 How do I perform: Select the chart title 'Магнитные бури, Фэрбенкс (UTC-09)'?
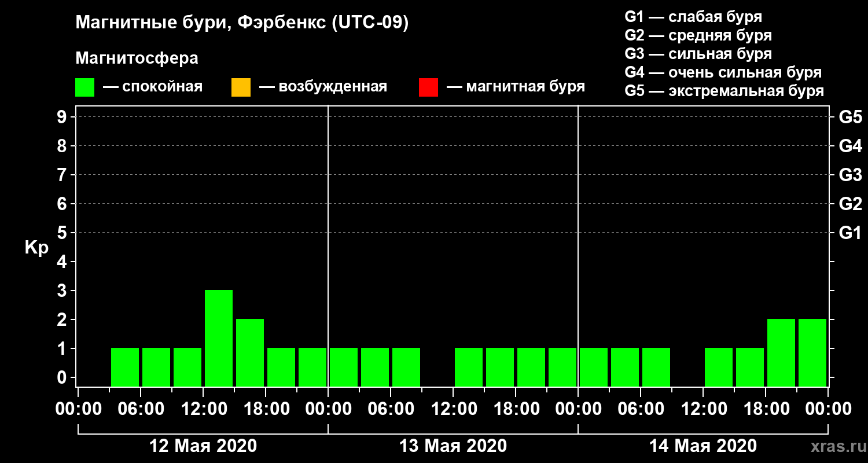(x=242, y=23)
